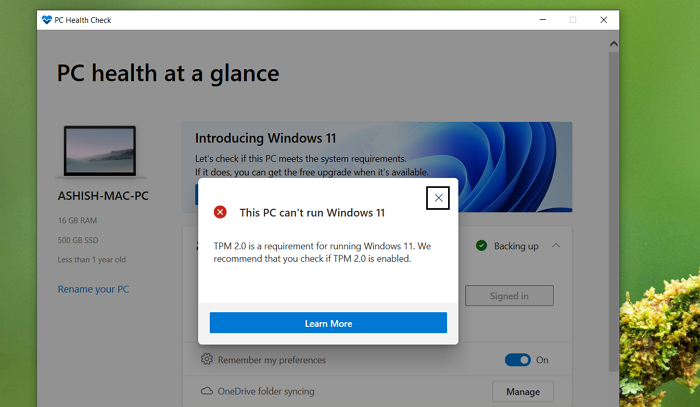Click the Learn More button
The image size is (700, 407).
coord(328,323)
